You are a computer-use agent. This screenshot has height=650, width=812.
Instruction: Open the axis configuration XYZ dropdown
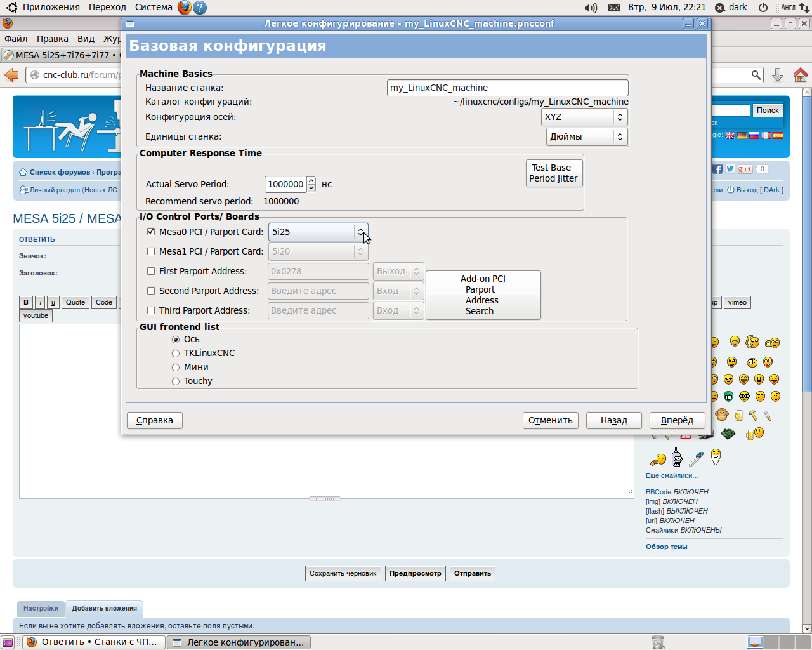click(x=584, y=117)
